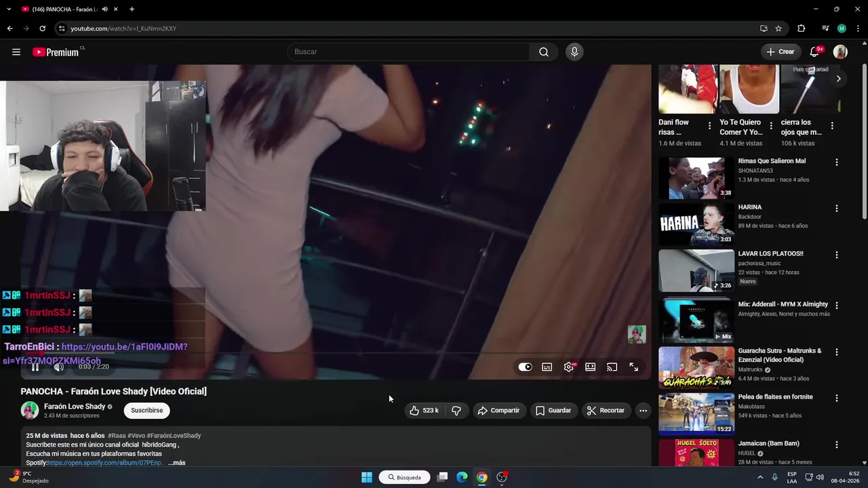Start voice search with the microphone
This screenshot has height=488, width=868.
coord(574,52)
